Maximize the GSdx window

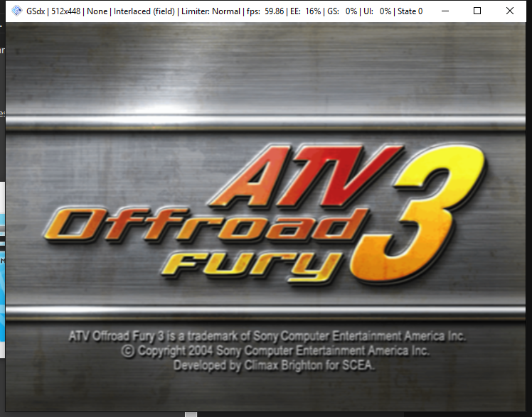coord(477,11)
